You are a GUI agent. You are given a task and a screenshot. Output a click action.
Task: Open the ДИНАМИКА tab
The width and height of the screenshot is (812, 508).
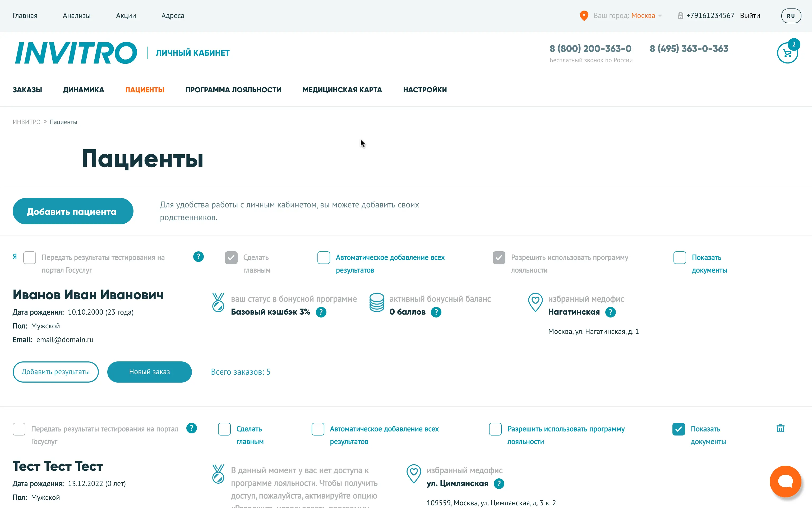(84, 90)
